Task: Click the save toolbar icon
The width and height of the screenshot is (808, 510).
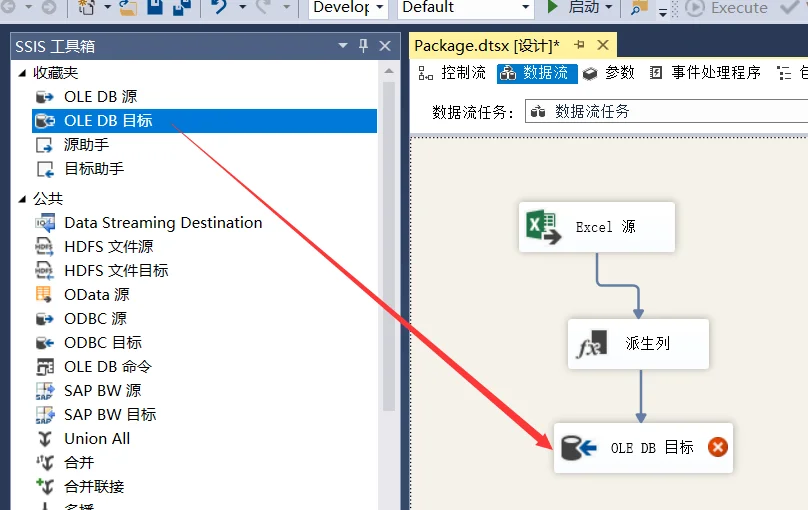Action: (x=155, y=7)
